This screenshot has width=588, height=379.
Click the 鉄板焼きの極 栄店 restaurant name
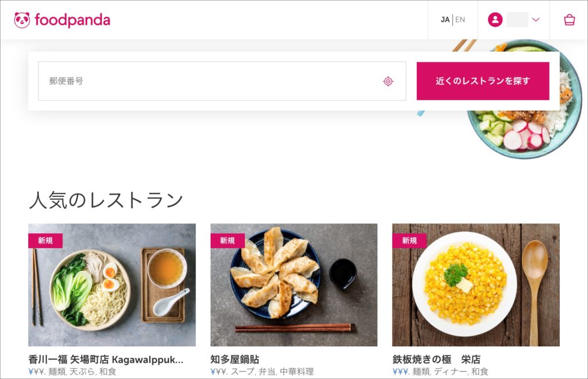pyautogui.click(x=436, y=360)
